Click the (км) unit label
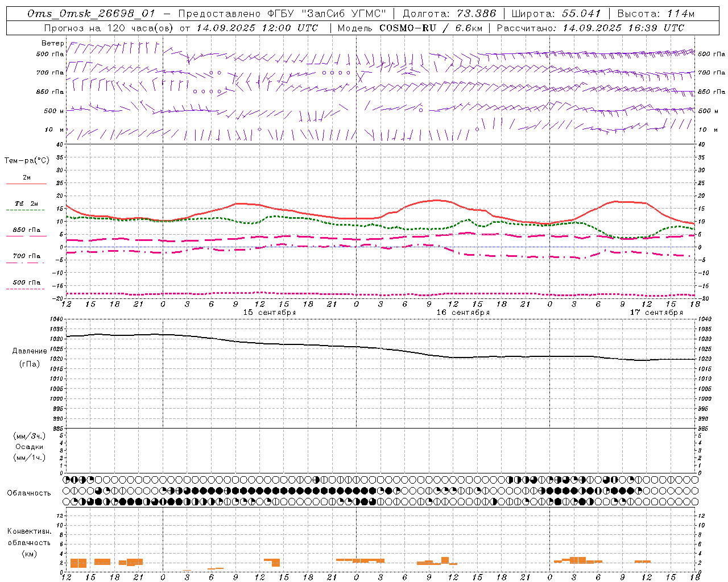This screenshot has width=728, height=582. coord(30,554)
